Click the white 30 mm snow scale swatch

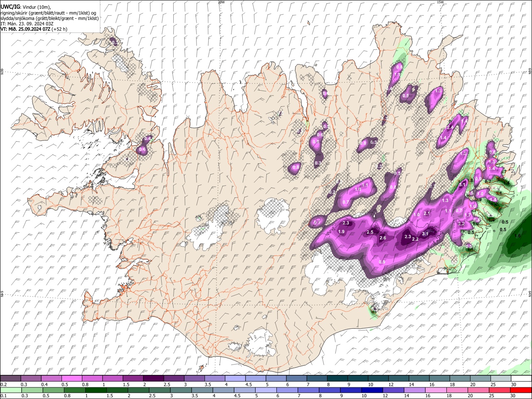(x=521, y=378)
